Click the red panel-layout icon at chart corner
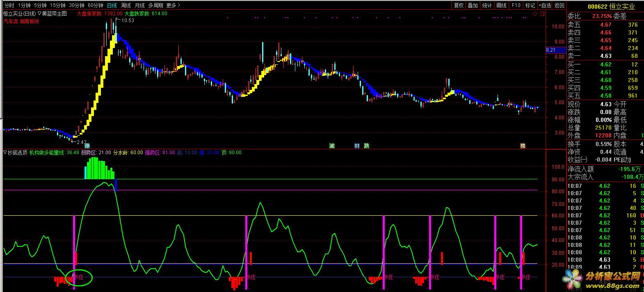This screenshot has width=644, height=292. 543,14
